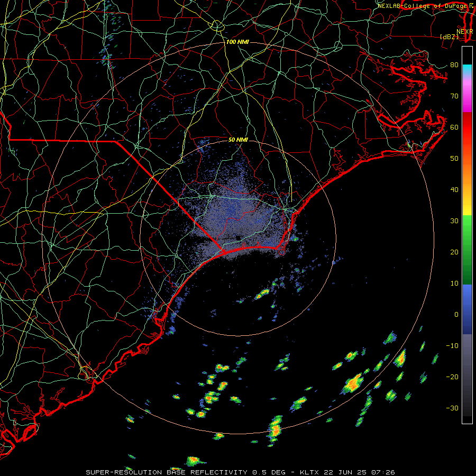
Task: Click the KLTX station identifier in the caption
Action: coord(309,472)
